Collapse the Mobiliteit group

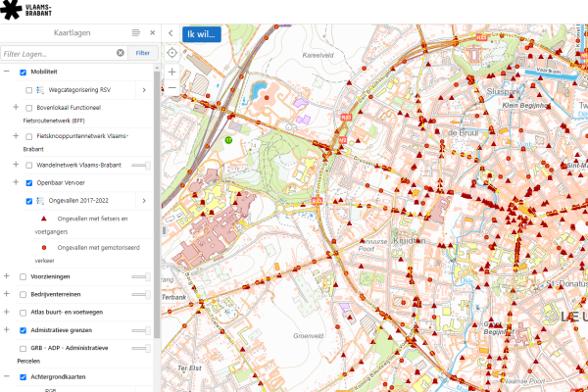tap(7, 72)
